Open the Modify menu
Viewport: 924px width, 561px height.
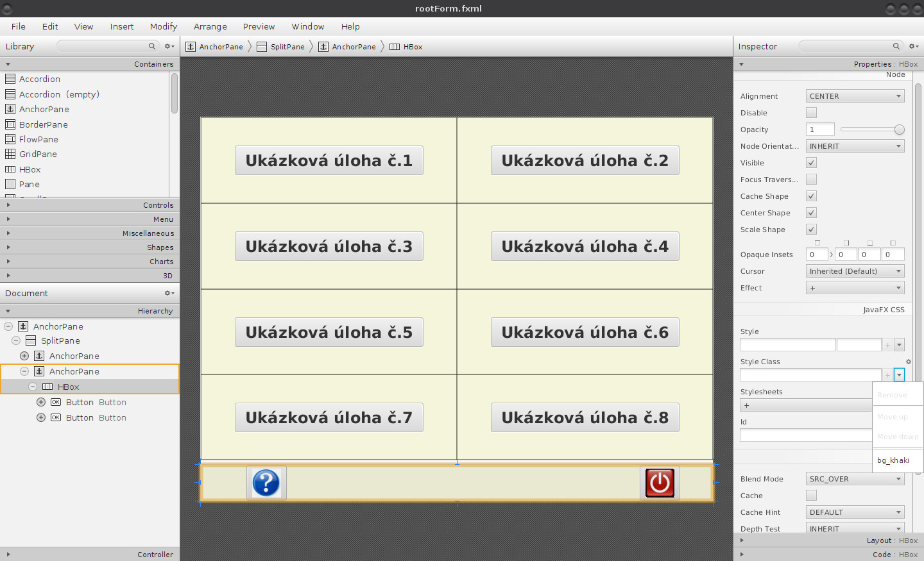tap(163, 26)
